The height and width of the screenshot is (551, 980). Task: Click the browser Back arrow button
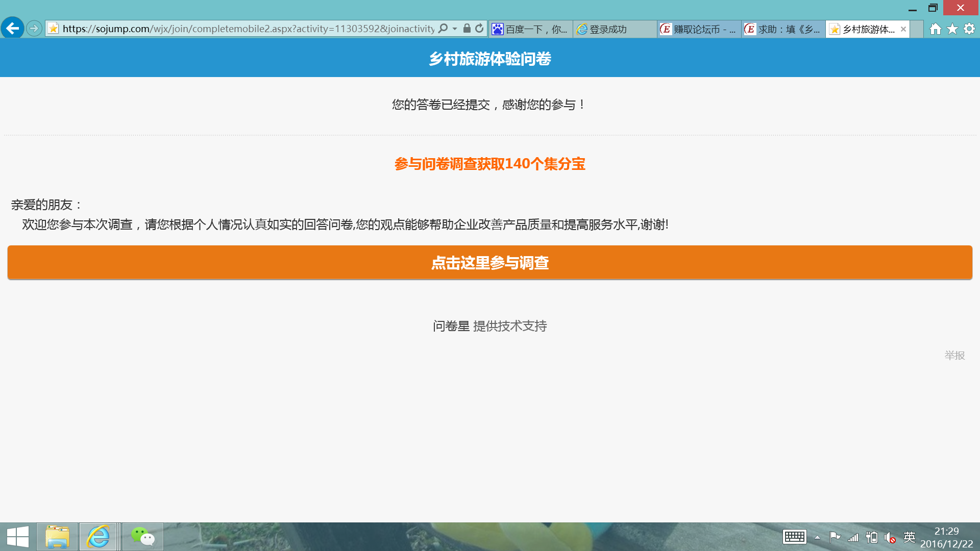(13, 28)
